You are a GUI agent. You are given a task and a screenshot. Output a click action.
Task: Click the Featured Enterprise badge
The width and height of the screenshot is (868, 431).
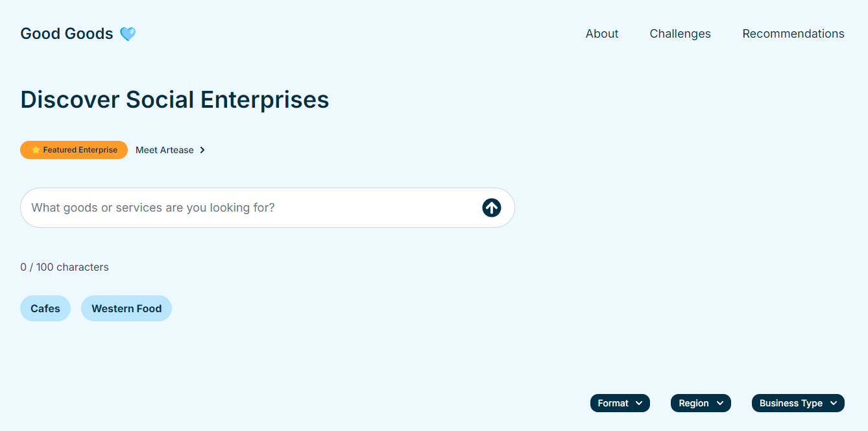coord(74,150)
